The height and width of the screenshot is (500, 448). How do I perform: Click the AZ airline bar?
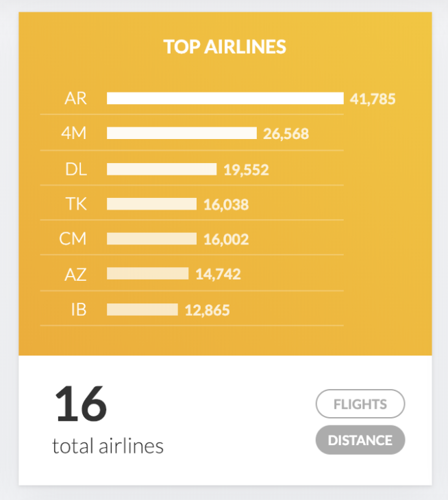pos(147,274)
